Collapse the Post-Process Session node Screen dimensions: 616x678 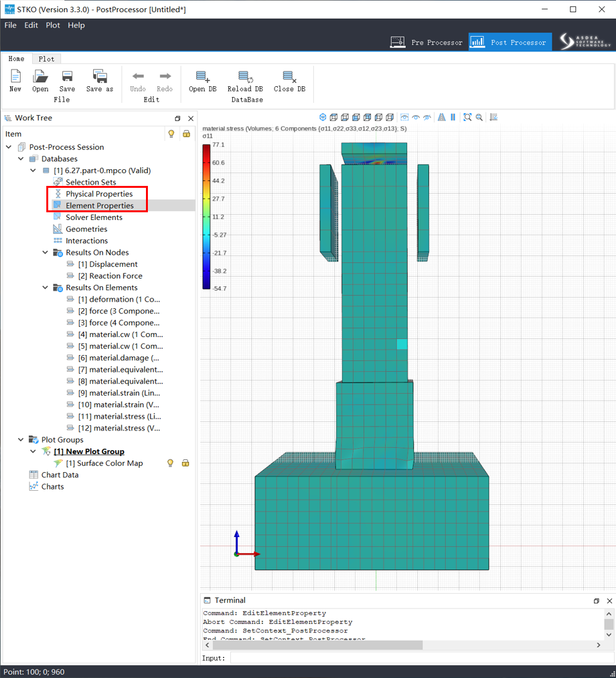(x=8, y=147)
